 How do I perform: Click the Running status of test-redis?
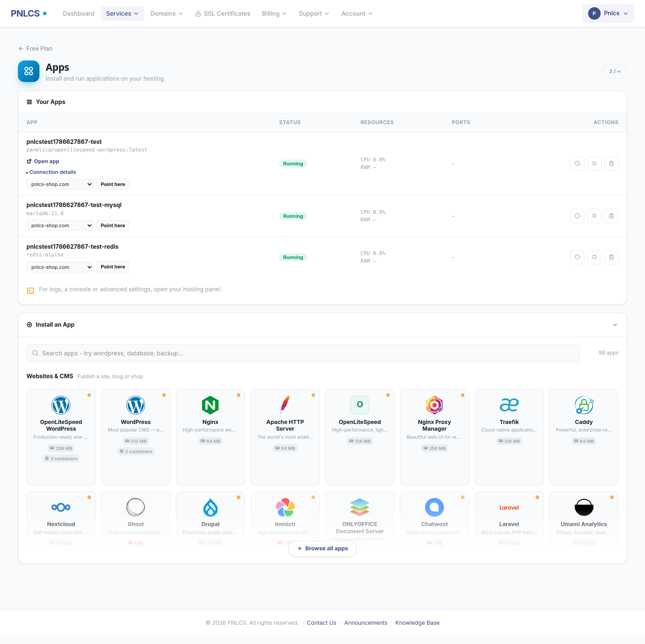(x=293, y=257)
